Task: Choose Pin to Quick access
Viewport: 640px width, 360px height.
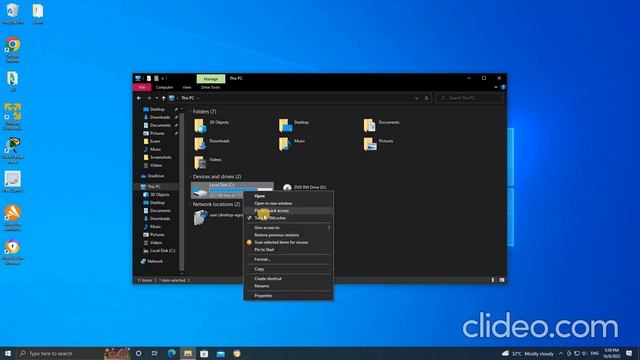Action: [289, 211]
